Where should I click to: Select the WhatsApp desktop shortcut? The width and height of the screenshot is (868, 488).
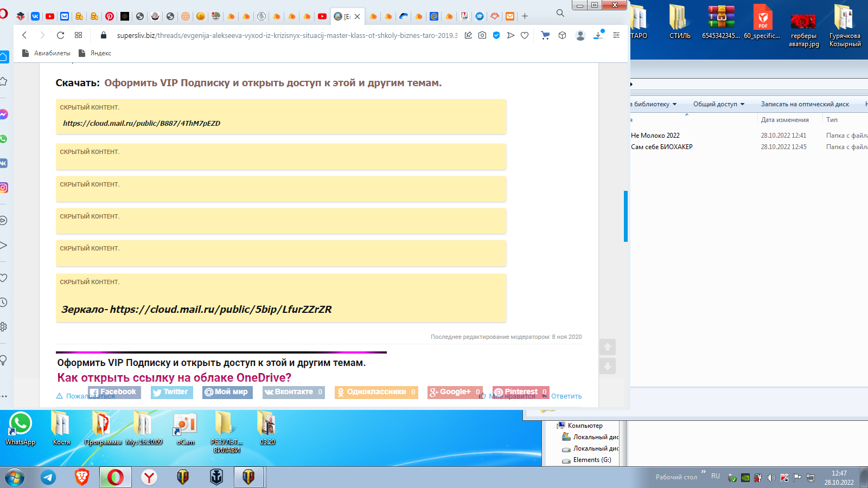tap(21, 429)
